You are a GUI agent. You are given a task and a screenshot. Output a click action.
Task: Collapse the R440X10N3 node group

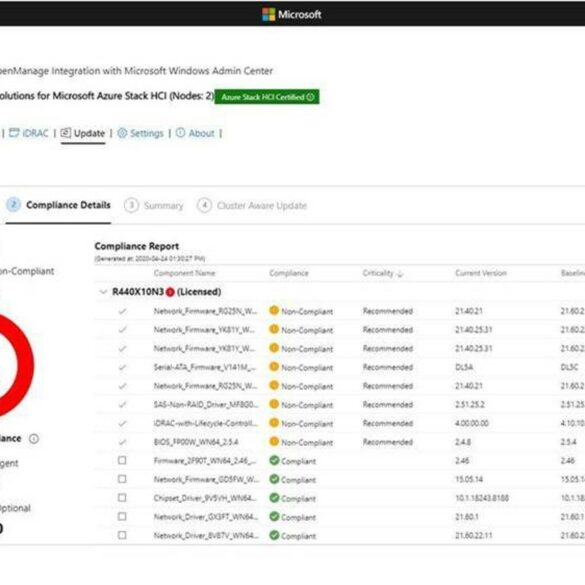103,292
